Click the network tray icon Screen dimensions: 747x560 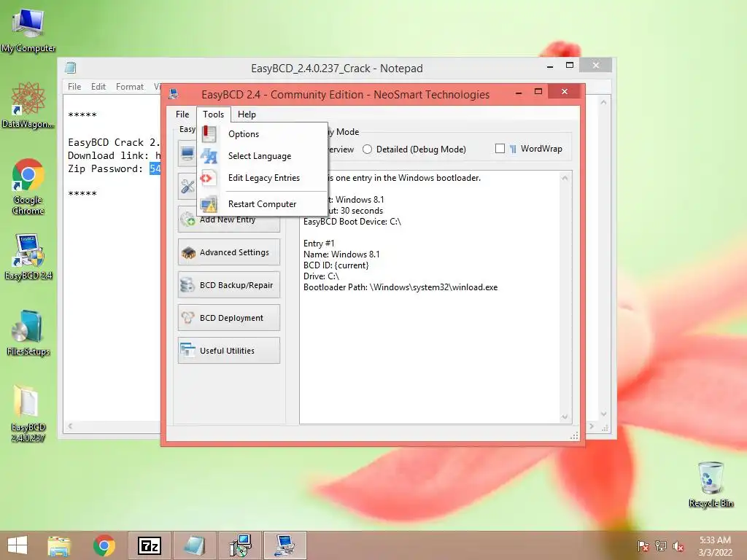pos(661,546)
